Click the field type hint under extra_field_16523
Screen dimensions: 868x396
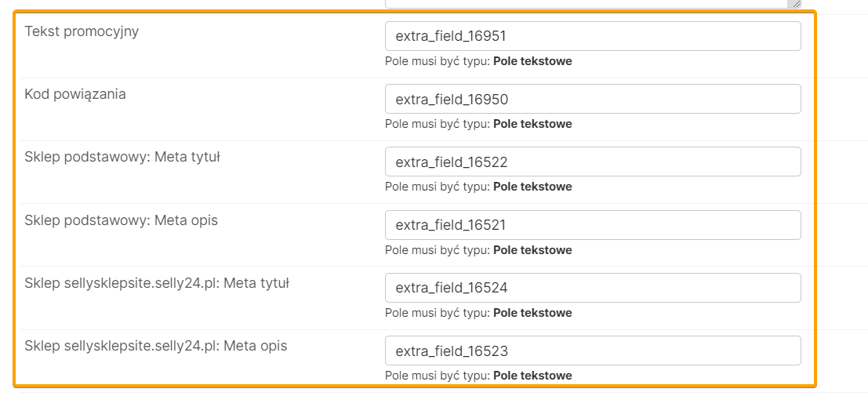coord(478,376)
